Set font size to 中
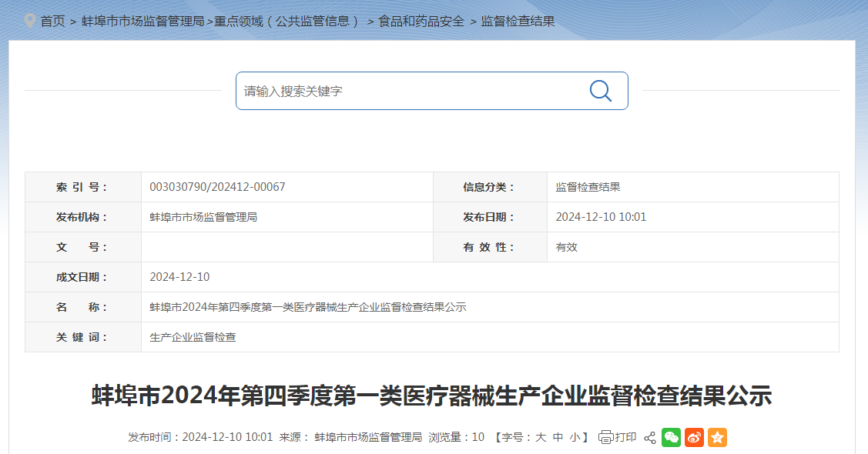Viewport: 868px width, 454px height. point(558,437)
